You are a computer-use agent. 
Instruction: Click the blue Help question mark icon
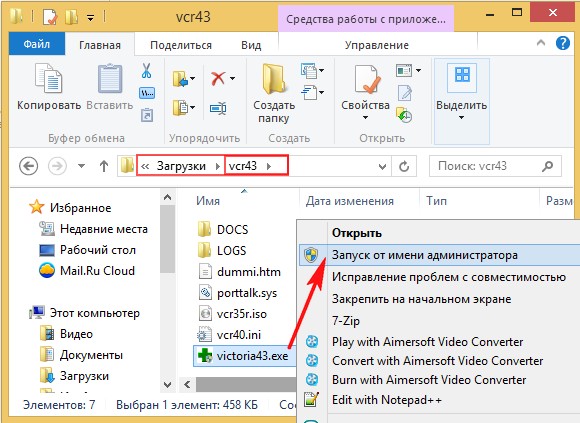tap(563, 43)
